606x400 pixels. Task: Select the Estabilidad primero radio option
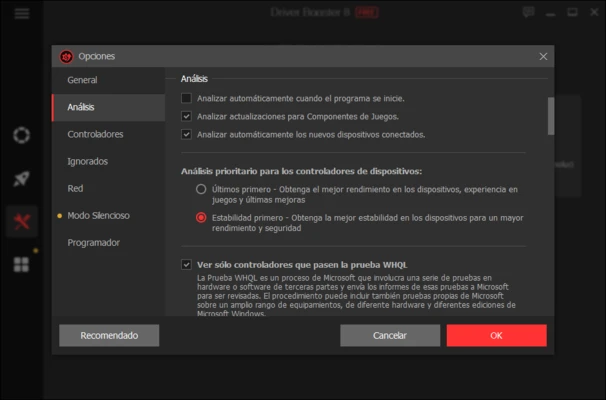[x=201, y=218]
